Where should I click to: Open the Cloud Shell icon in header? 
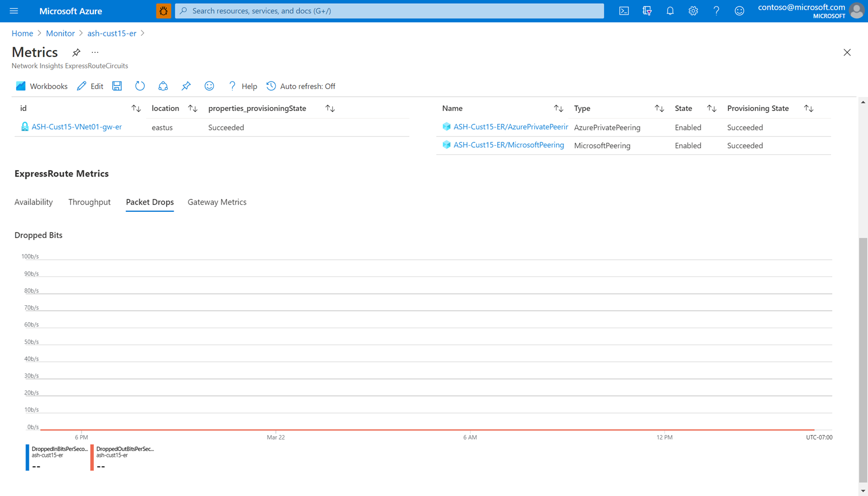(x=624, y=11)
